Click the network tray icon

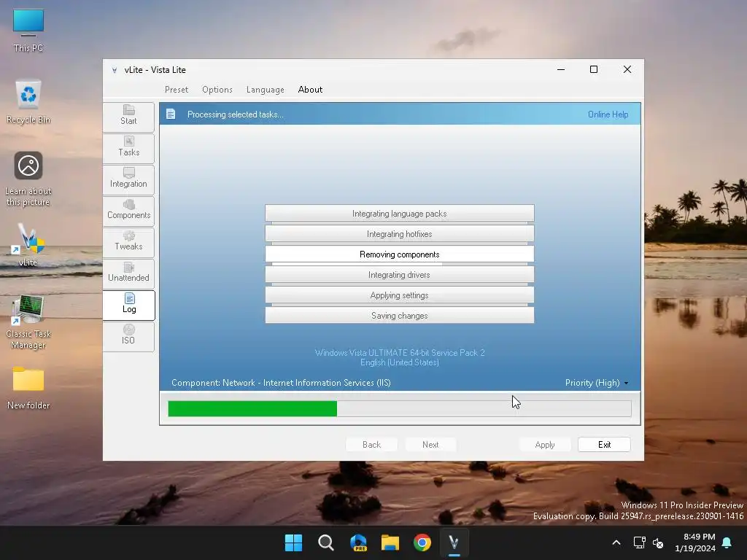coord(639,542)
